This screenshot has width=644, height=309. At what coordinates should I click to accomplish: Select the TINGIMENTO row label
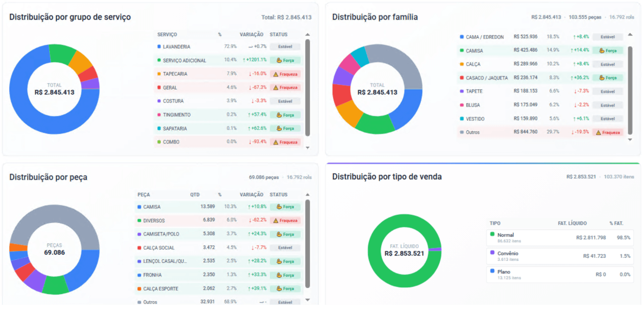(x=177, y=115)
